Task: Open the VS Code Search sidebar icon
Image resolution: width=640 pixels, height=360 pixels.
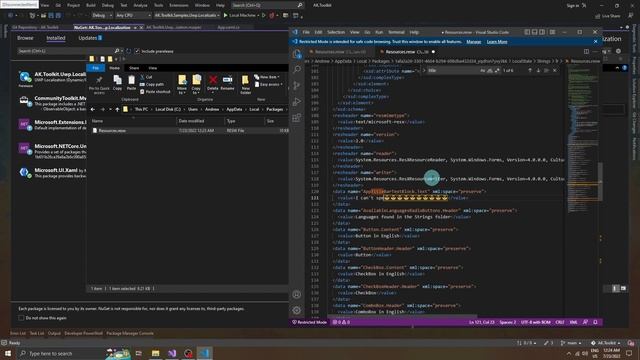Action: [297, 69]
